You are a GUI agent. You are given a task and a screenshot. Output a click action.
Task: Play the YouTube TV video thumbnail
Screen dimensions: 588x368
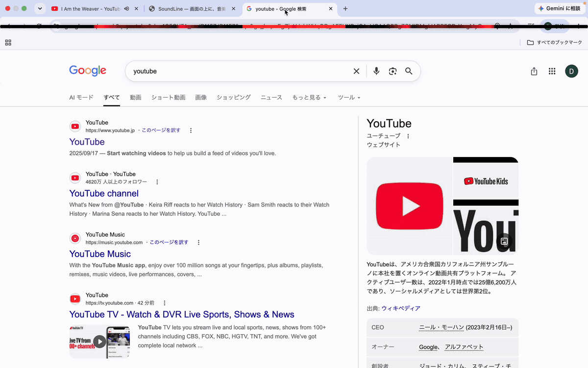(99, 342)
